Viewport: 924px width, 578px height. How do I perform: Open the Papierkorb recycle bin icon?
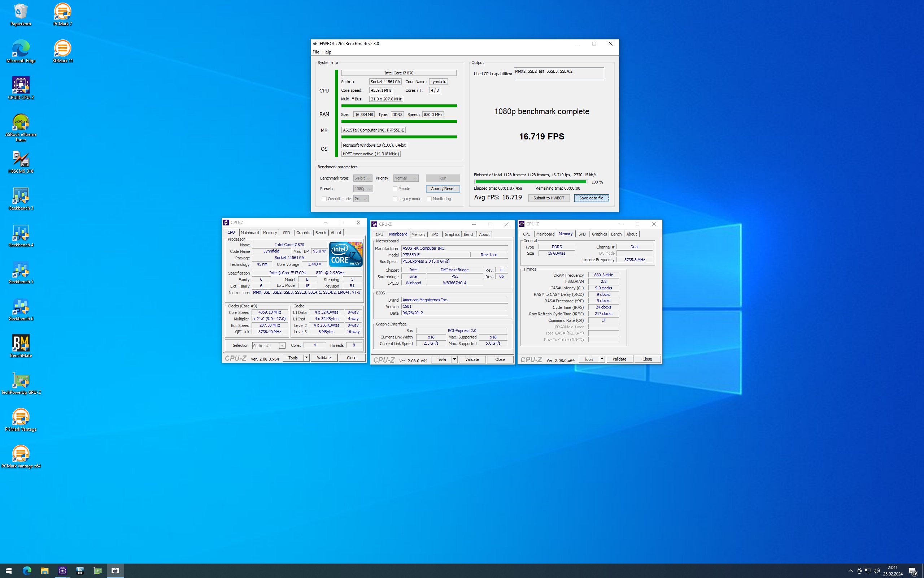pos(21,14)
